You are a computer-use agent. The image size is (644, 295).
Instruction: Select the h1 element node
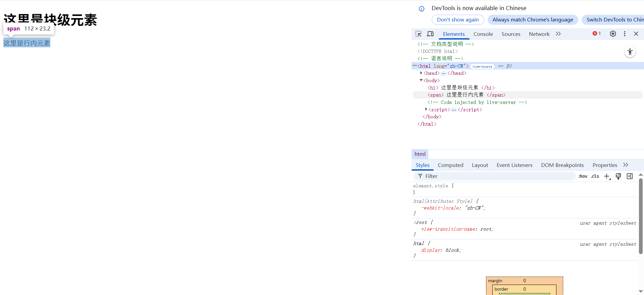click(461, 88)
